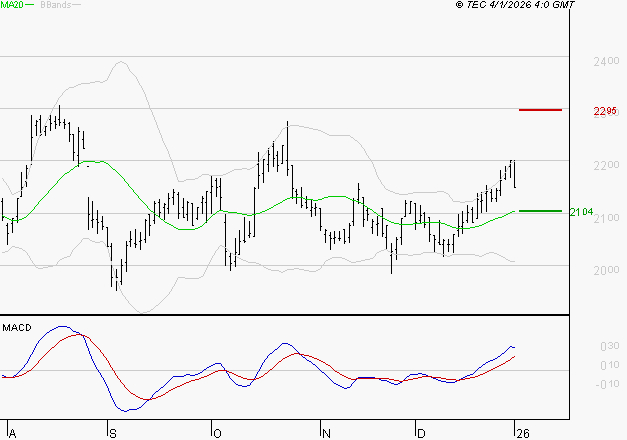The width and height of the screenshot is (627, 440).
Task: Click the 030 MACD axis label
Action: 610,346
